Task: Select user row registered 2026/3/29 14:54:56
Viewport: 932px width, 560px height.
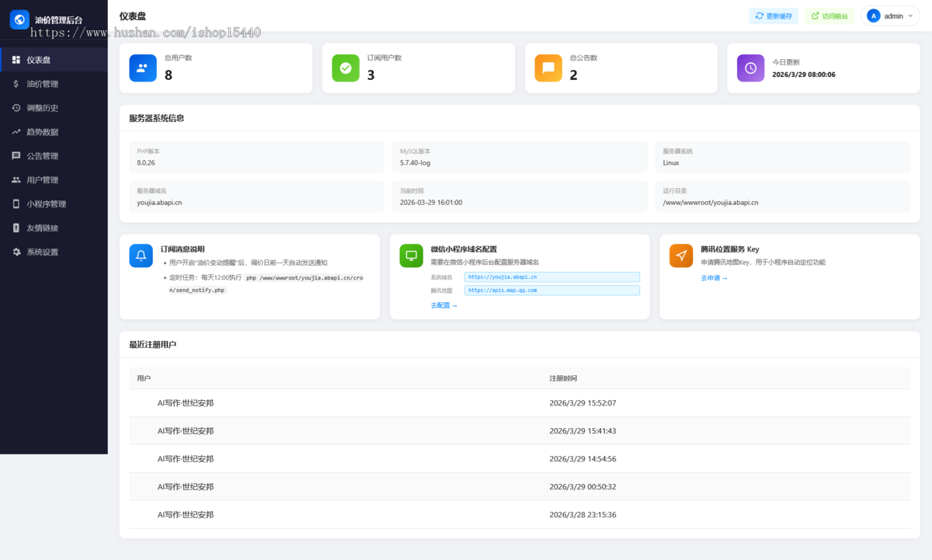Action: tap(520, 459)
